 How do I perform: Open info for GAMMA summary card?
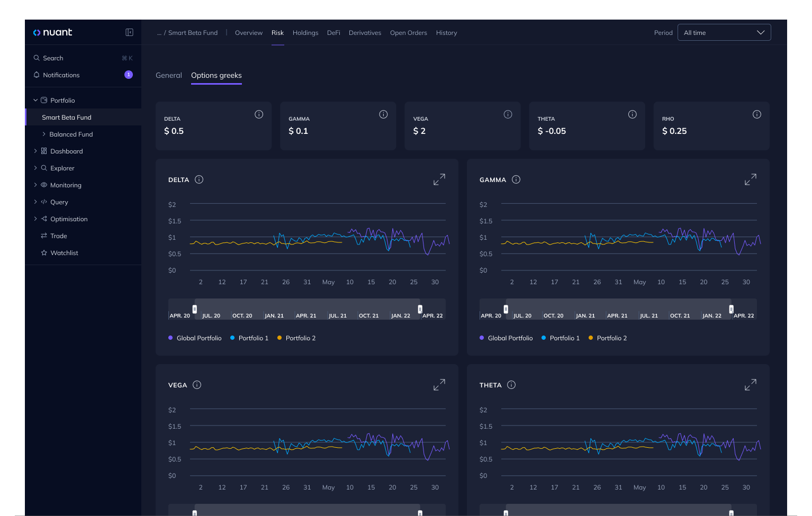coord(383,114)
